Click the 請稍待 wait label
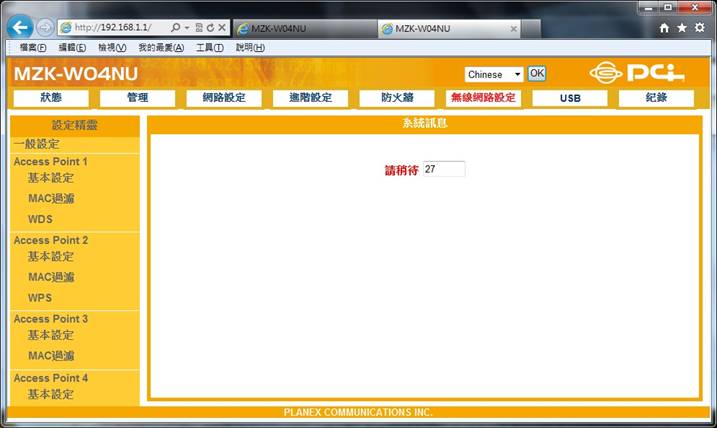 (x=401, y=171)
